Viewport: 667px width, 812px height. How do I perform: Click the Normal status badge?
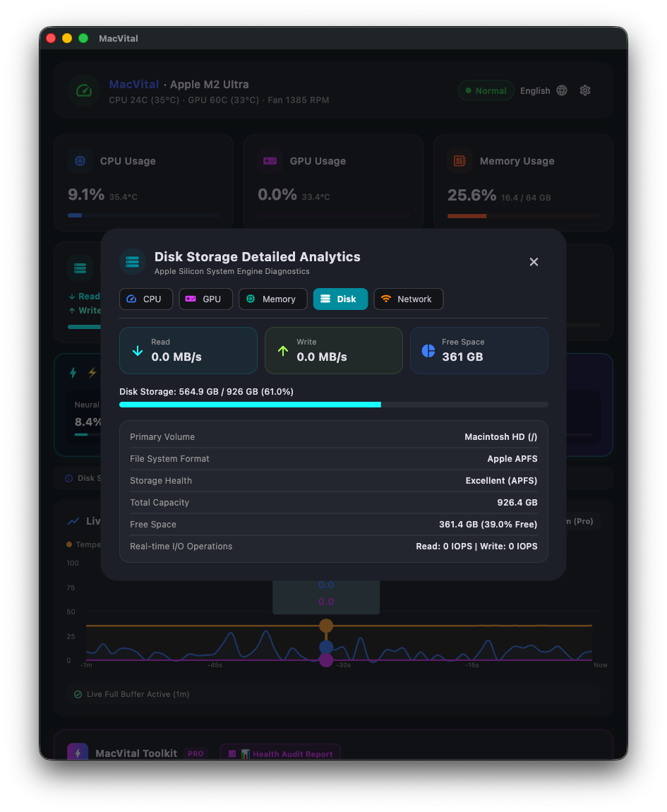tap(486, 90)
